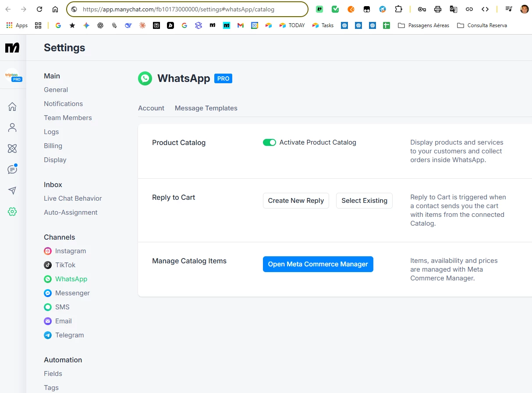Viewport: 532px width, 393px height.
Task: Select WhatsApp in Channels list
Action: point(65,279)
